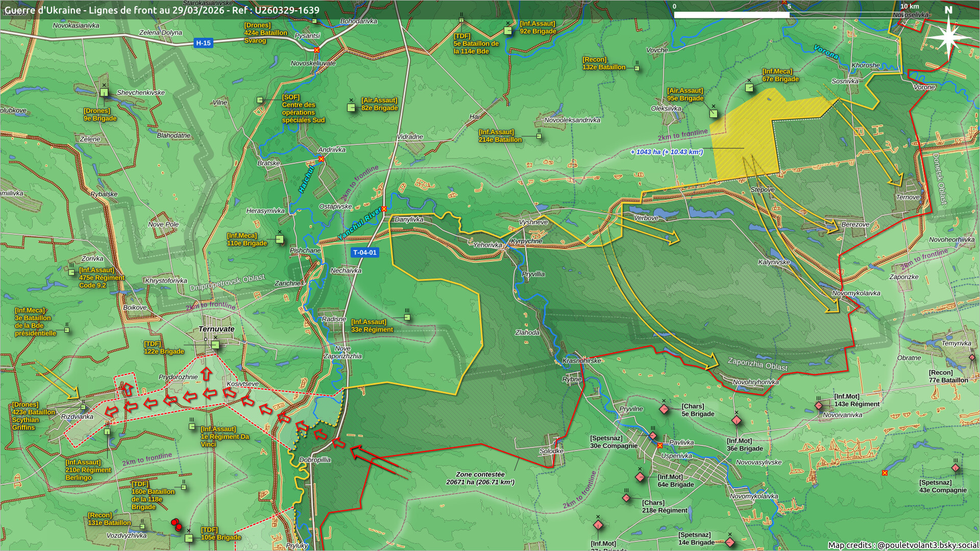Click the H-15 highway shield

(203, 43)
